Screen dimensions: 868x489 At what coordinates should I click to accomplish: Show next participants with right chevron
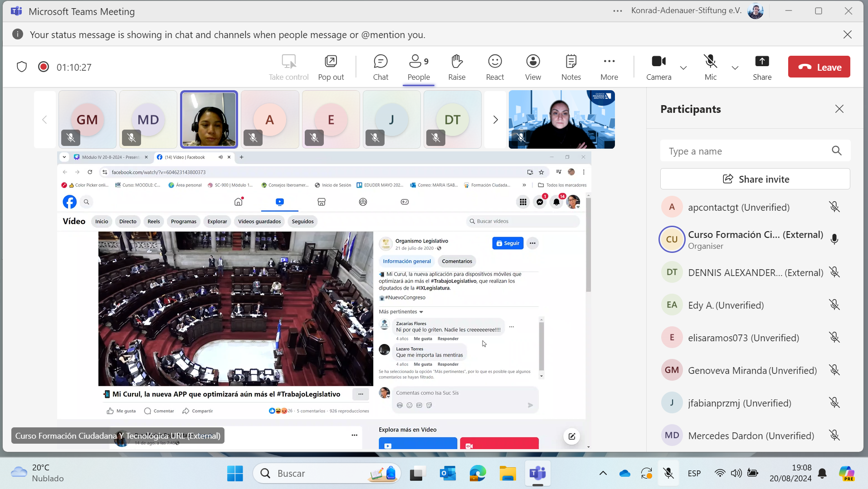tap(495, 120)
